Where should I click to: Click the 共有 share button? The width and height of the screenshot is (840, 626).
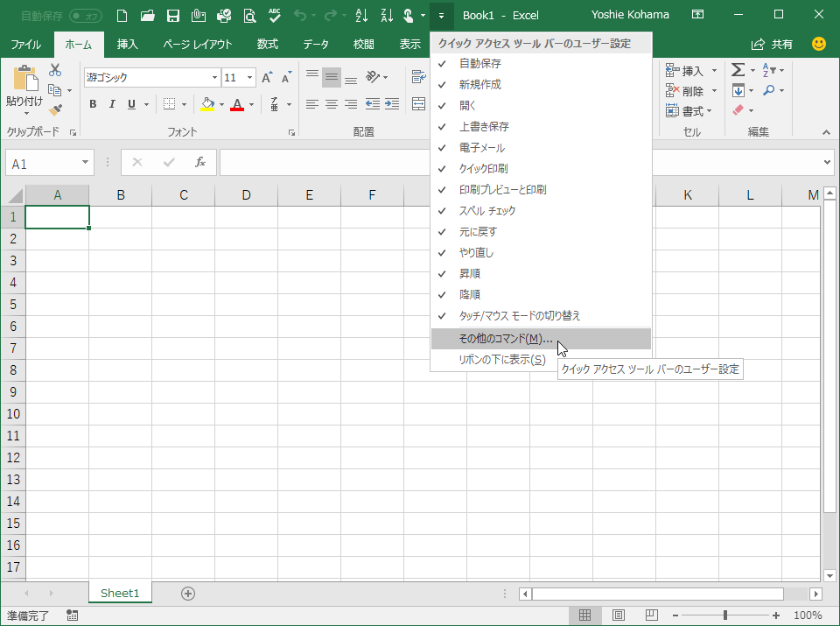(x=772, y=44)
